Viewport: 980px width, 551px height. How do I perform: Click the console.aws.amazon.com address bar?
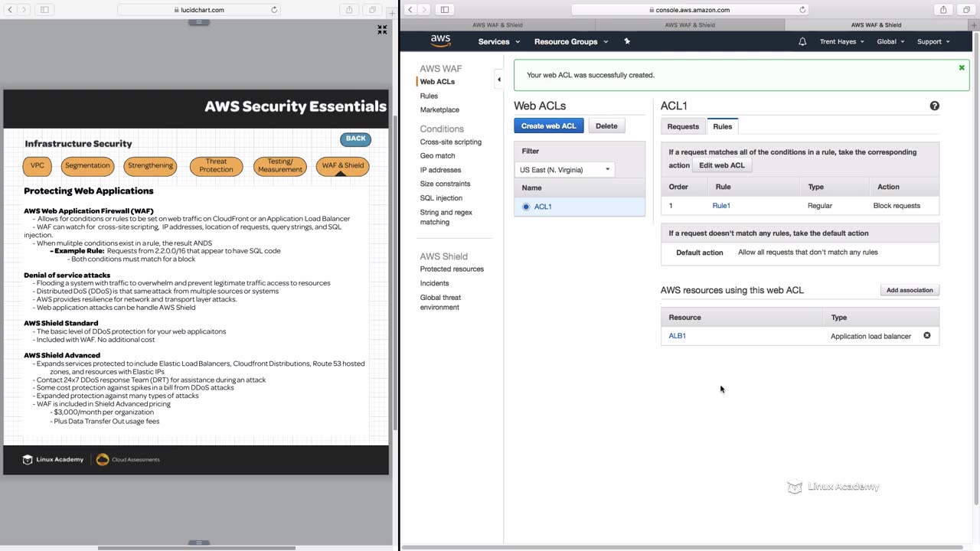pos(690,10)
